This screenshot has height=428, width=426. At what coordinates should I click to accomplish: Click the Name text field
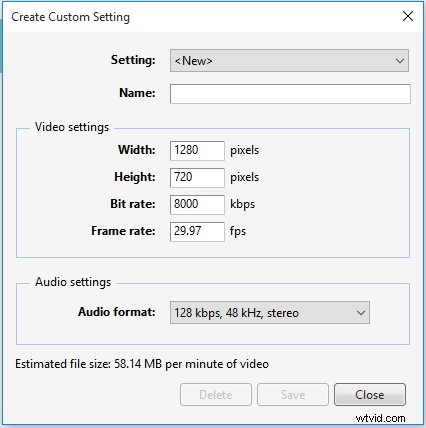[290, 94]
